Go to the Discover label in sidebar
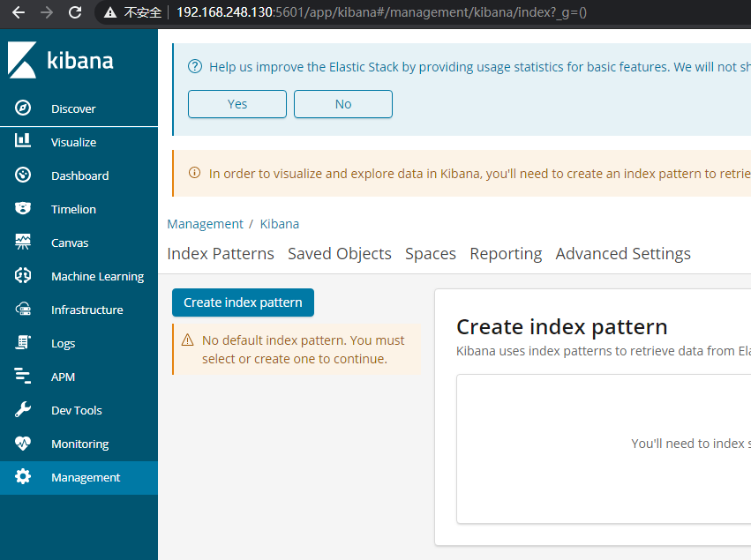 [73, 108]
